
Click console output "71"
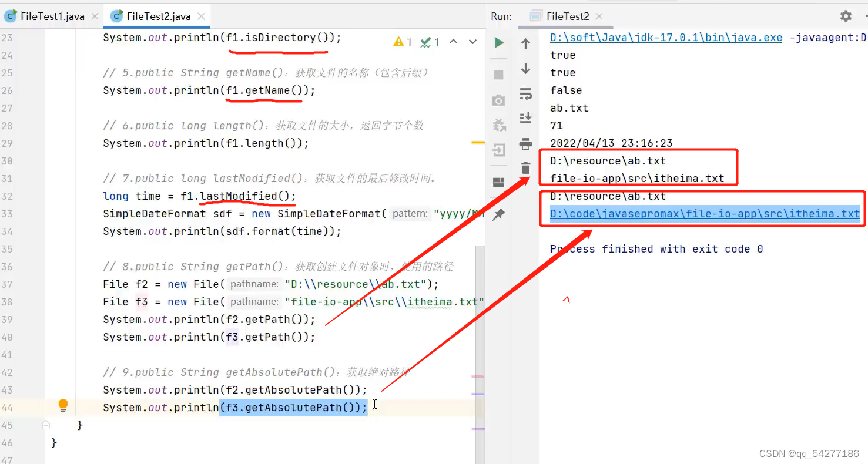point(557,126)
